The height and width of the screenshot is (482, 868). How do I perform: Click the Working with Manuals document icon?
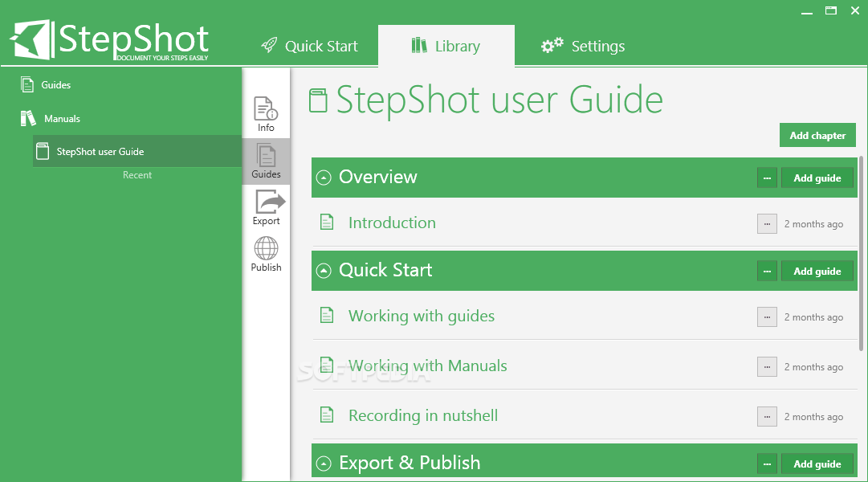pyautogui.click(x=327, y=365)
